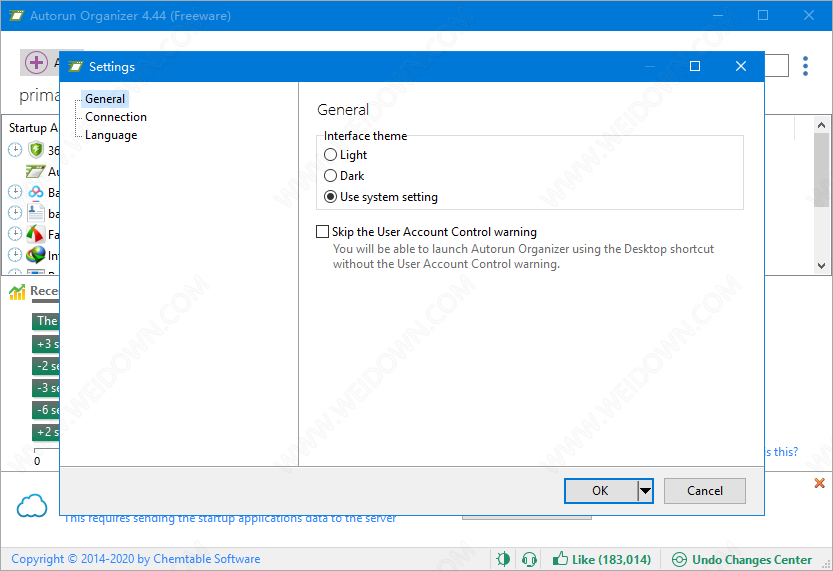The image size is (833, 571).
Task: Click the Baidu cloud startup entry icon
Action: [x=36, y=192]
